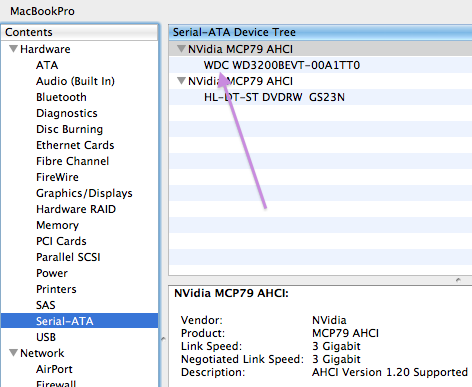This screenshot has height=387, width=472.
Task: Select first NVidia MCP79 AHCI controller row
Action: point(320,49)
